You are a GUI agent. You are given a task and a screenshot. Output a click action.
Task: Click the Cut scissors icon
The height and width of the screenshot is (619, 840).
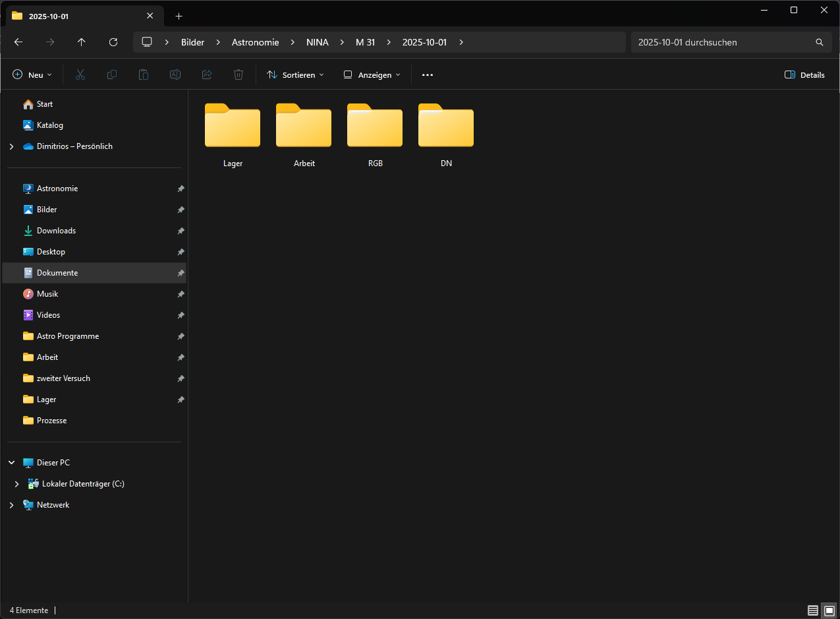pos(80,75)
